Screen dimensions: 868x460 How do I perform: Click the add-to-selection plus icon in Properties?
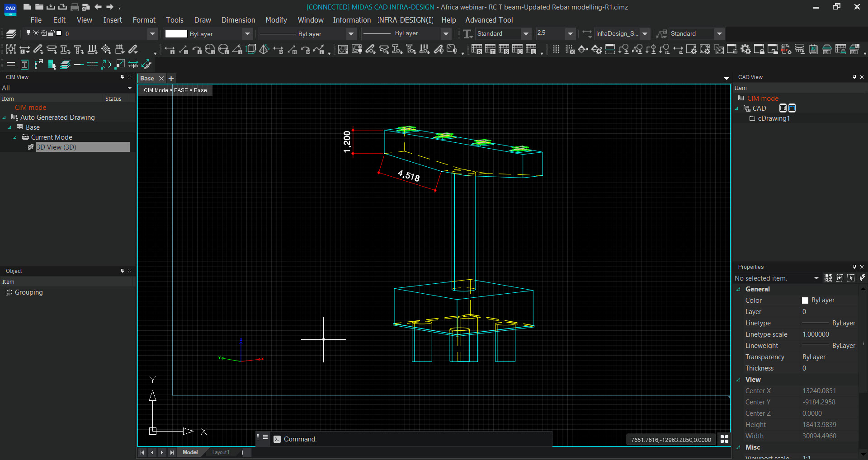(x=840, y=278)
